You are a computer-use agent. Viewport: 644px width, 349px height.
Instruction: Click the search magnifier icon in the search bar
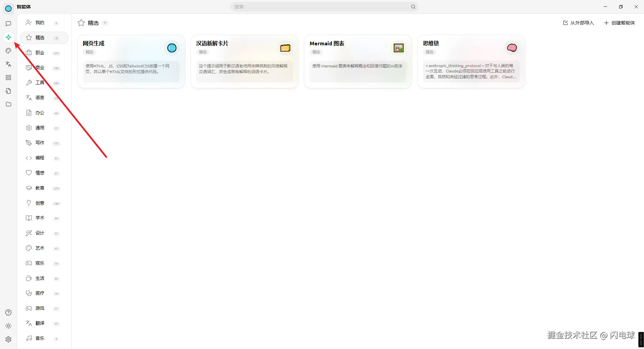[413, 6]
